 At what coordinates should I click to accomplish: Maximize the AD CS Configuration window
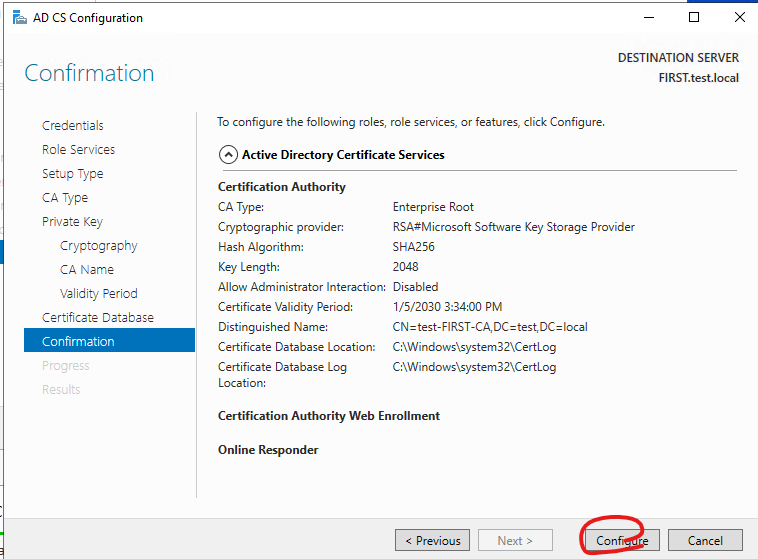click(x=694, y=17)
